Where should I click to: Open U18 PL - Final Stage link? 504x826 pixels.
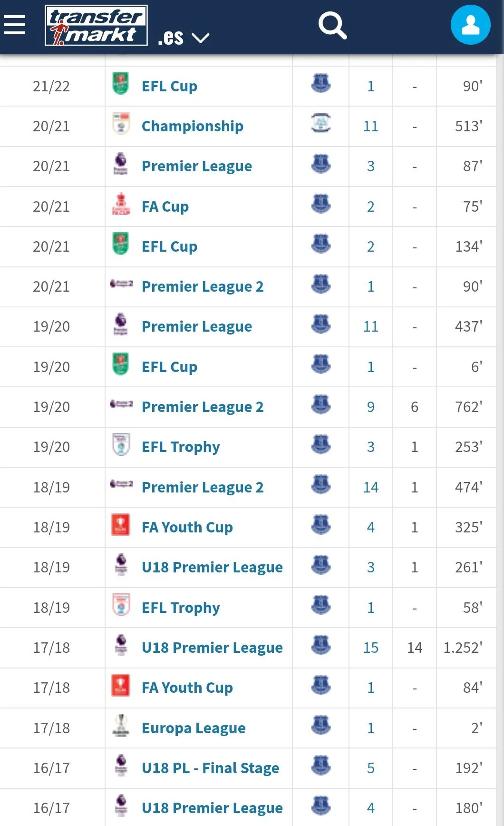pos(210,768)
